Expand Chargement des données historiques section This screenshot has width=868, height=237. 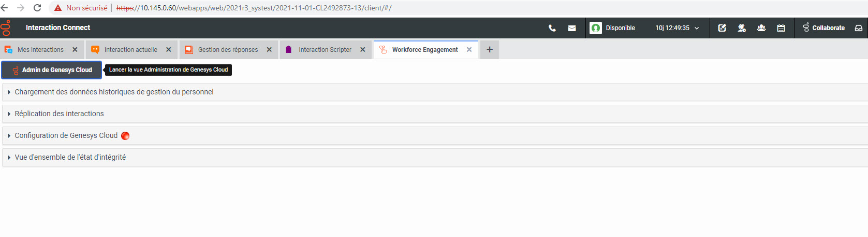pyautogui.click(x=114, y=92)
